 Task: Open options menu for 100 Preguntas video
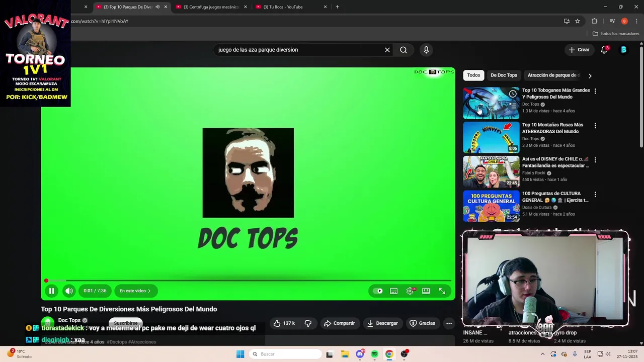[595, 194]
